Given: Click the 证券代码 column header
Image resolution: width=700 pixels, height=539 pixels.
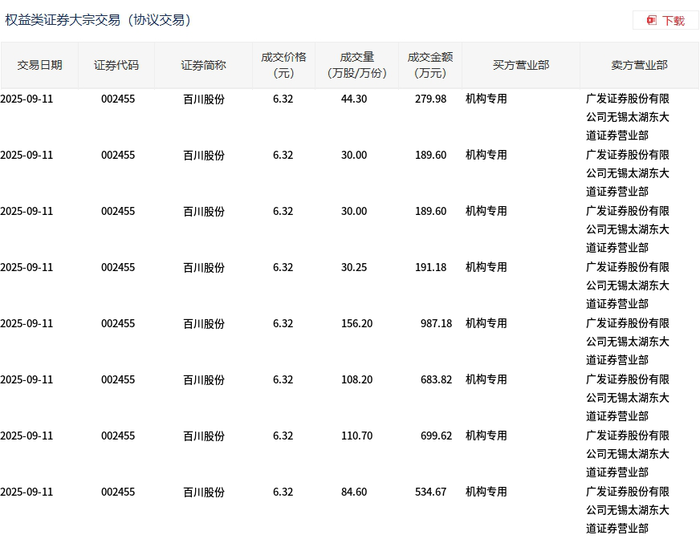Looking at the screenshot, I should pyautogui.click(x=116, y=65).
